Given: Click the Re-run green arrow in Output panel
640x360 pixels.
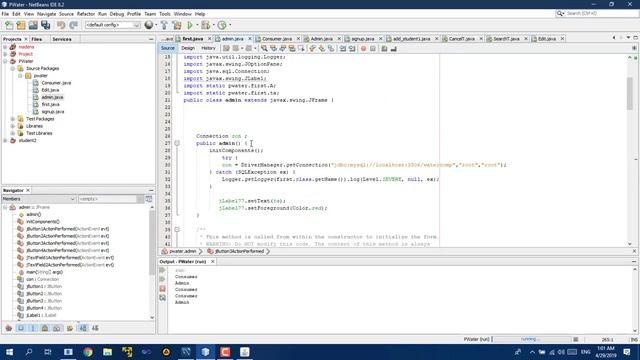Looking at the screenshot, I should [162, 270].
